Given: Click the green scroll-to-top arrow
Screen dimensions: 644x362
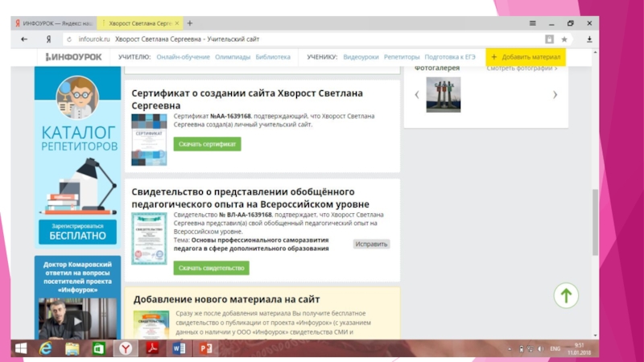Looking at the screenshot, I should coord(566,295).
